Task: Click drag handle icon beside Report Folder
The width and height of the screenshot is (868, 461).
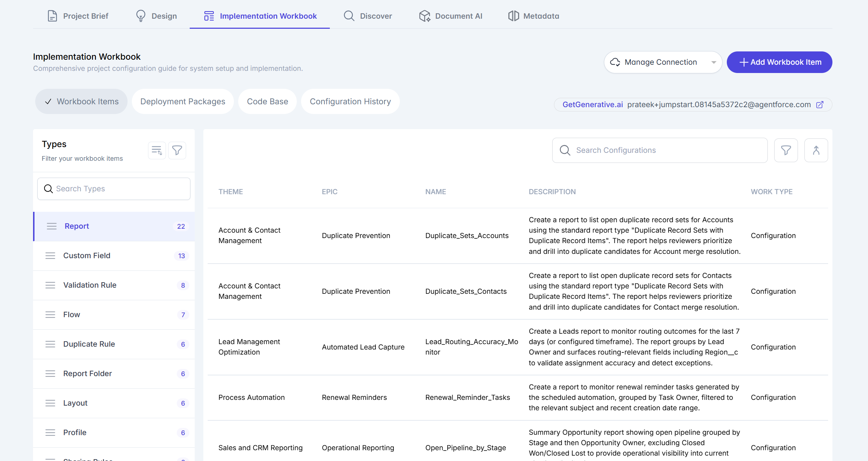Action: (x=50, y=374)
